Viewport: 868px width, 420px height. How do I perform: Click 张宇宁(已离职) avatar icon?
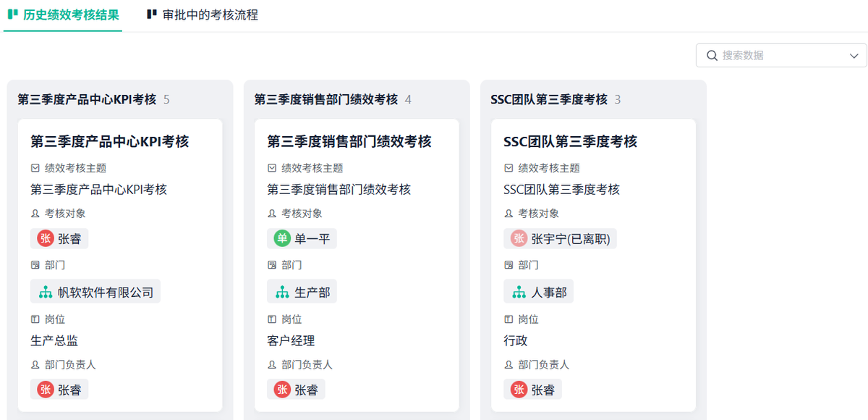(519, 238)
